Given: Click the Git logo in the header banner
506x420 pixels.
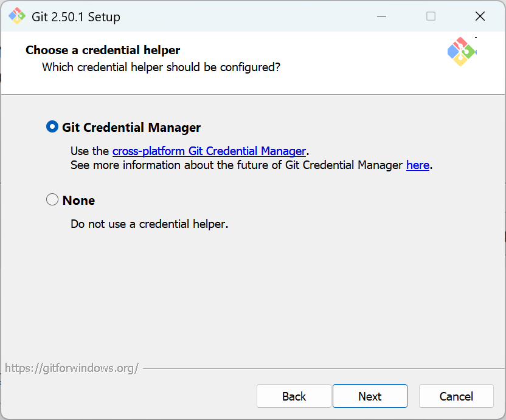Looking at the screenshot, I should (462, 52).
